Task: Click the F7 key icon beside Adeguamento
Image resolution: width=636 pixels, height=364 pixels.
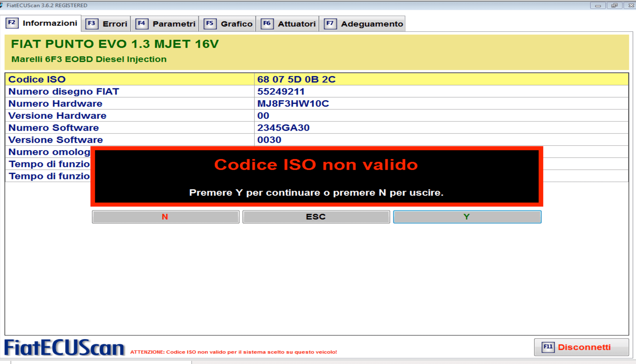Action: pos(330,24)
